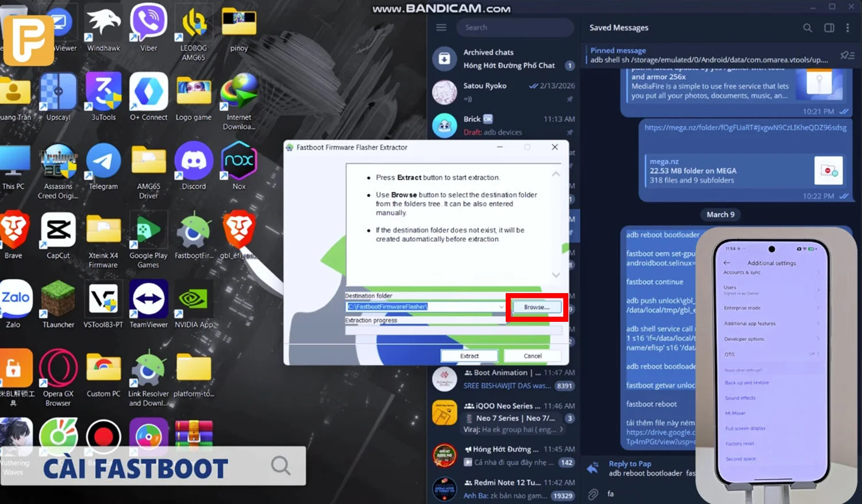Open 3uTools from the desktop
Viewport: 862px width, 504px height.
pyautogui.click(x=103, y=92)
